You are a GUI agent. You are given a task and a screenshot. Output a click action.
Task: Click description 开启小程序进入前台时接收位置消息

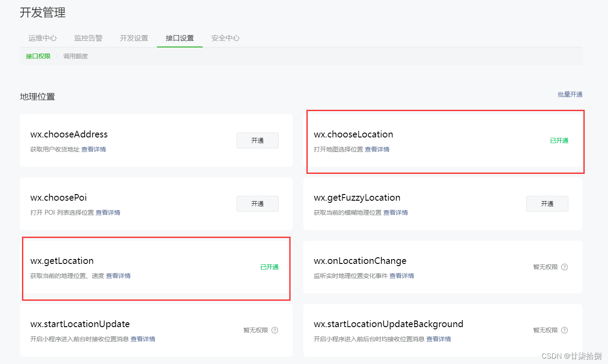80,339
